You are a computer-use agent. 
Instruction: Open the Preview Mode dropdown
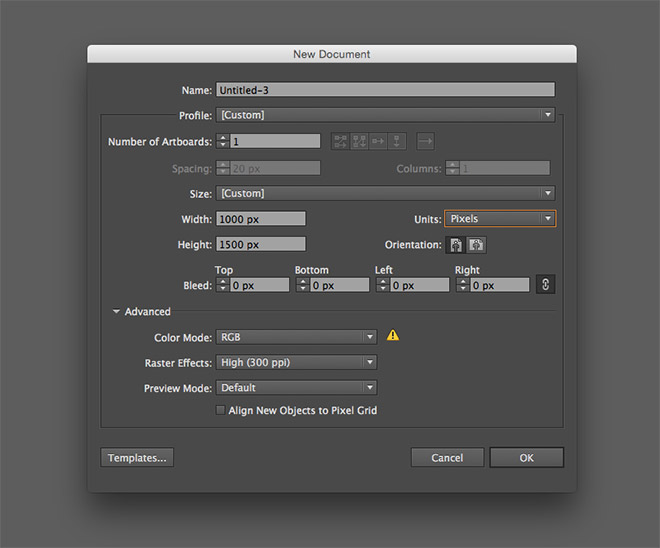click(296, 388)
